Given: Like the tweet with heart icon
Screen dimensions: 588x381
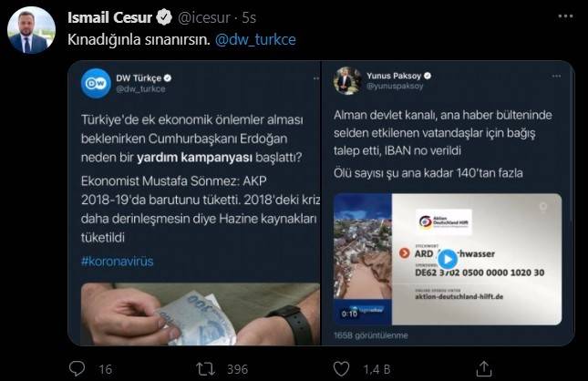Looking at the screenshot, I should 341,369.
